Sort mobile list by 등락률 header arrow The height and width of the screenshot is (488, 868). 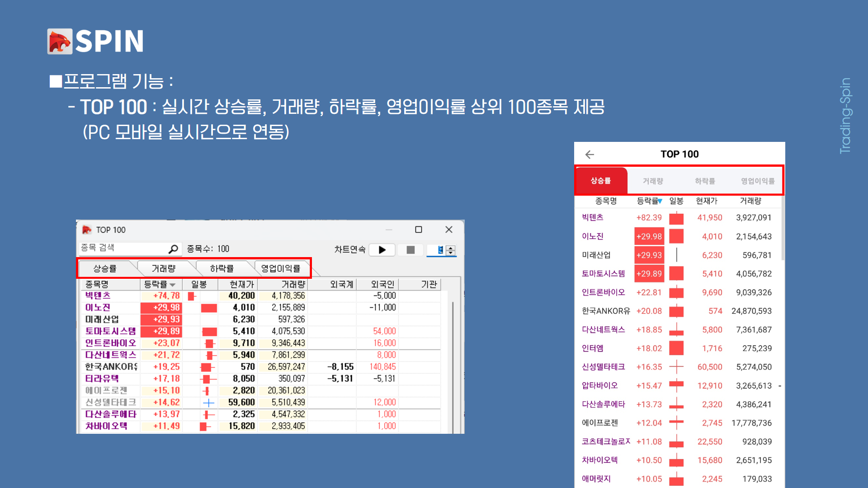[660, 201]
